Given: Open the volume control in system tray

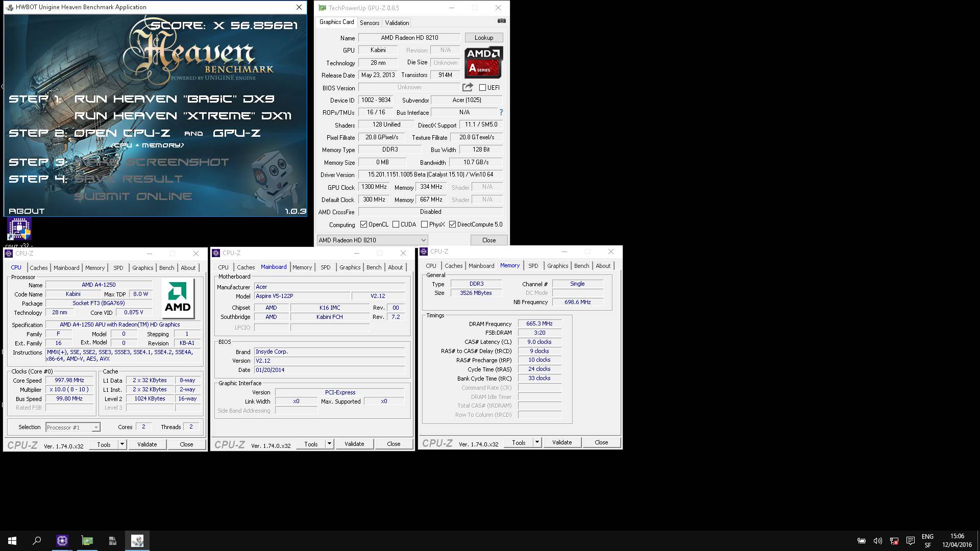Looking at the screenshot, I should (x=878, y=541).
